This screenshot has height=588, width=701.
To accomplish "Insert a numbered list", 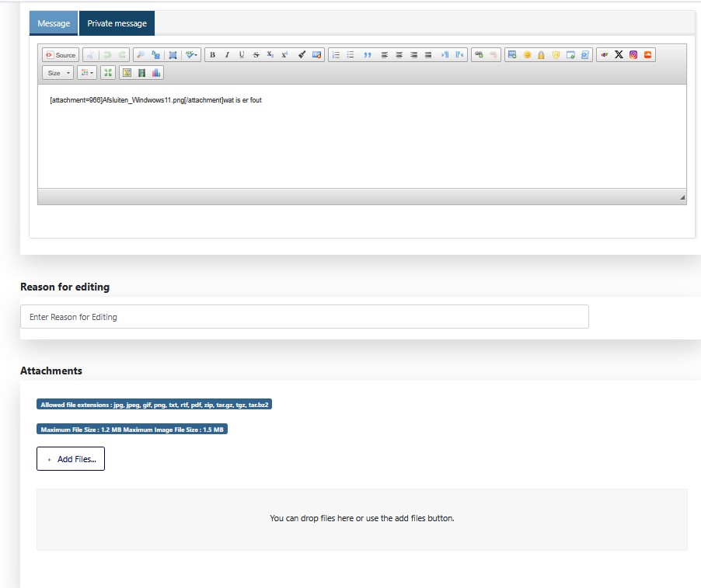I will (337, 55).
